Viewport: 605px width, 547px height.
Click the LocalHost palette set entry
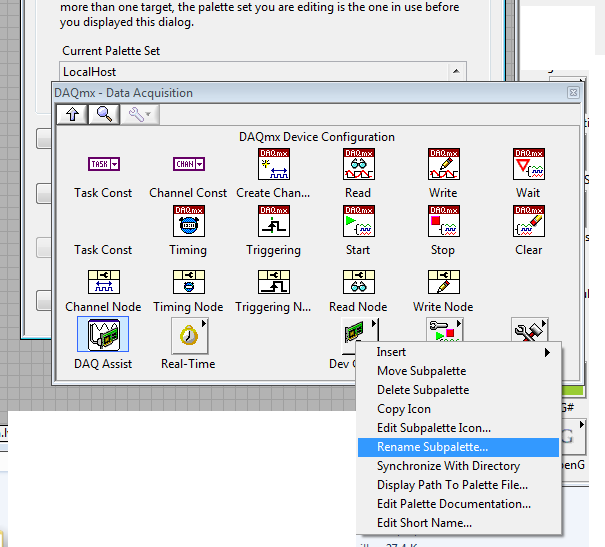[x=254, y=72]
